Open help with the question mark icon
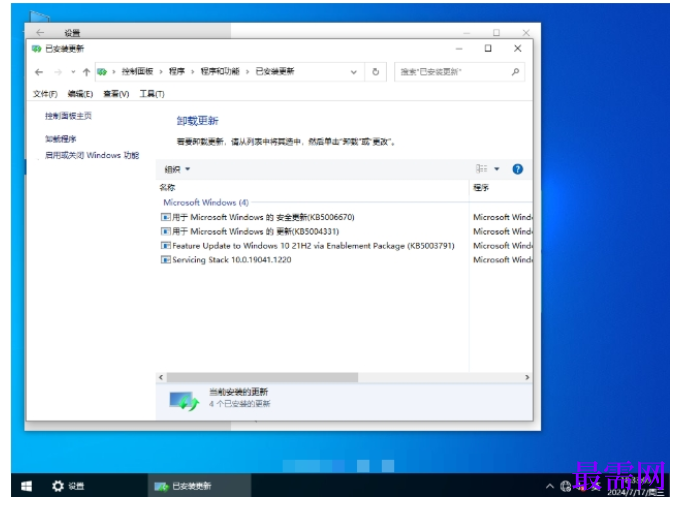 [517, 169]
